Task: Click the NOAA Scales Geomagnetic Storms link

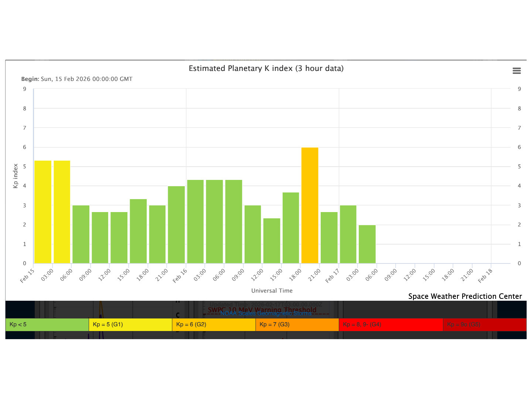Action: pos(266,313)
